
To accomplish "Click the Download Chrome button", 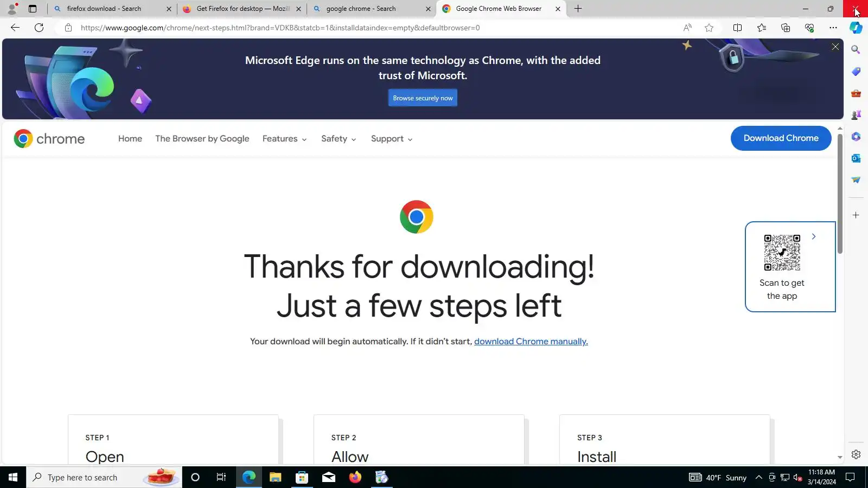I will (x=781, y=138).
